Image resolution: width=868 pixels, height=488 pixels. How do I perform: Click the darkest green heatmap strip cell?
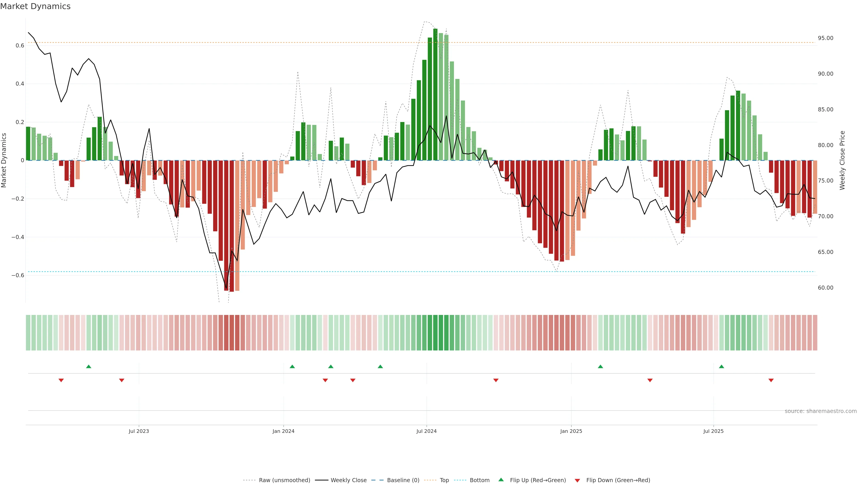pos(435,332)
